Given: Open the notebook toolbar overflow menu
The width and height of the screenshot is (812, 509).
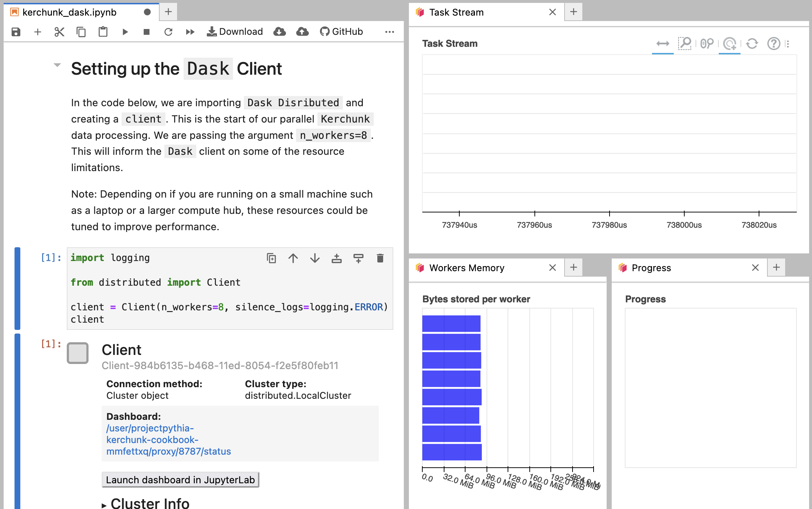Looking at the screenshot, I should (389, 32).
